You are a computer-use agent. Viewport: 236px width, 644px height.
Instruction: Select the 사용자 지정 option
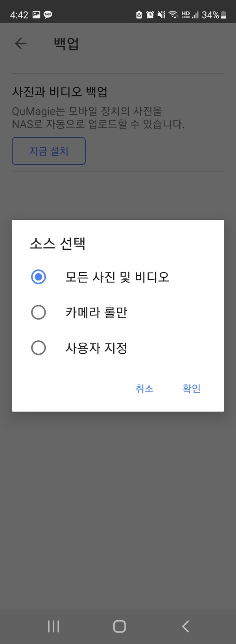38,348
